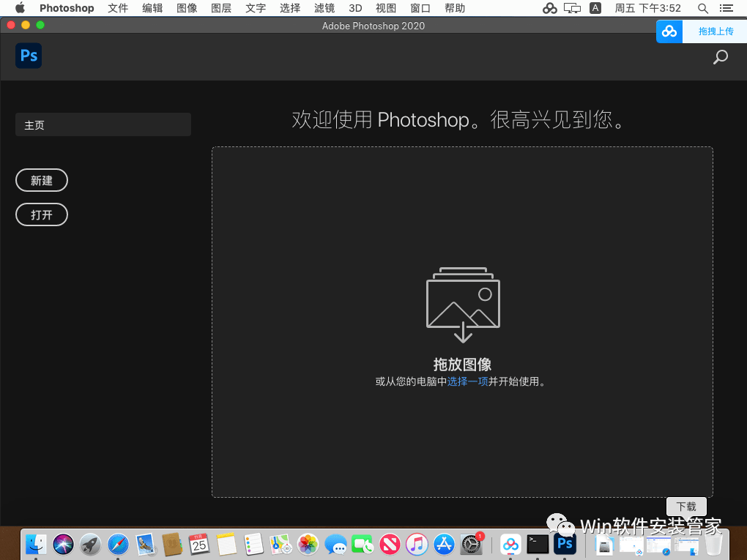
Task: Open Music (iTunes) icon in dock
Action: tap(417, 545)
